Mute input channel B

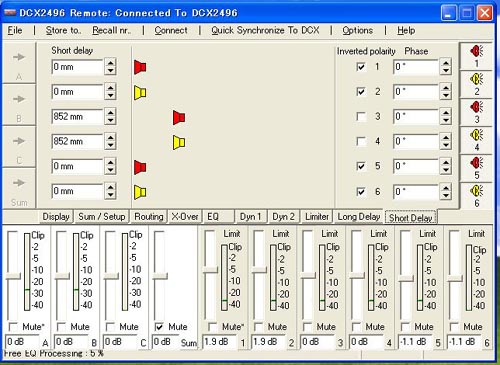click(x=61, y=326)
